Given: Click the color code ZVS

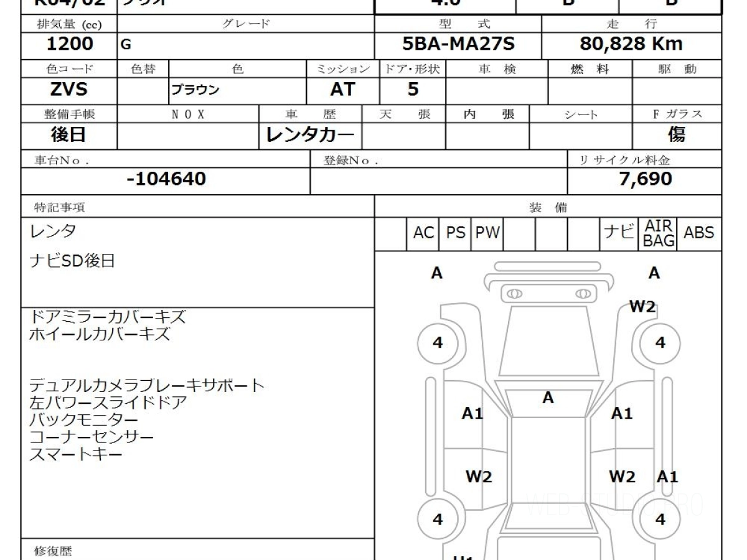Looking at the screenshot, I should [x=69, y=89].
